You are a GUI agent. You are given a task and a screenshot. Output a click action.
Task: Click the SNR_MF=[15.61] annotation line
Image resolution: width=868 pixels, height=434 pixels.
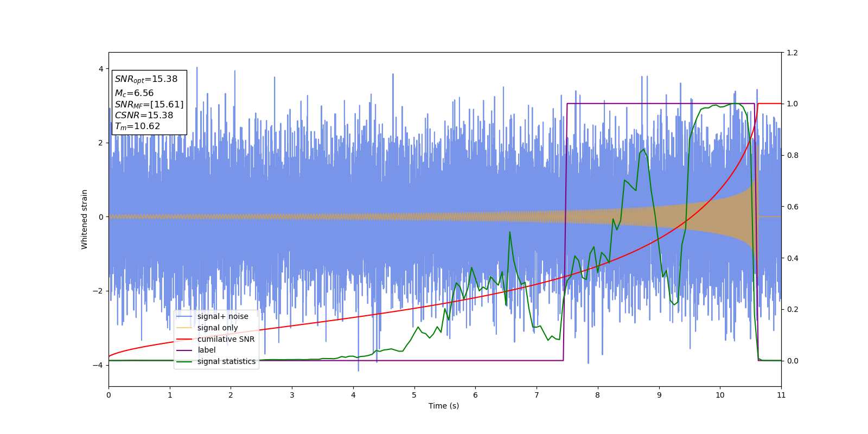tap(149, 105)
